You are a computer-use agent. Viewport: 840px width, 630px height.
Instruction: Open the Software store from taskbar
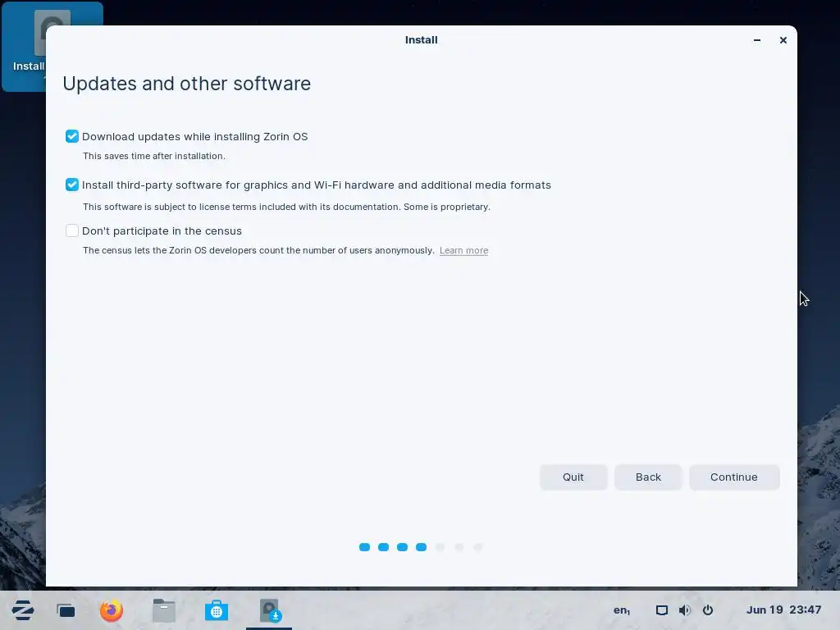(x=217, y=610)
